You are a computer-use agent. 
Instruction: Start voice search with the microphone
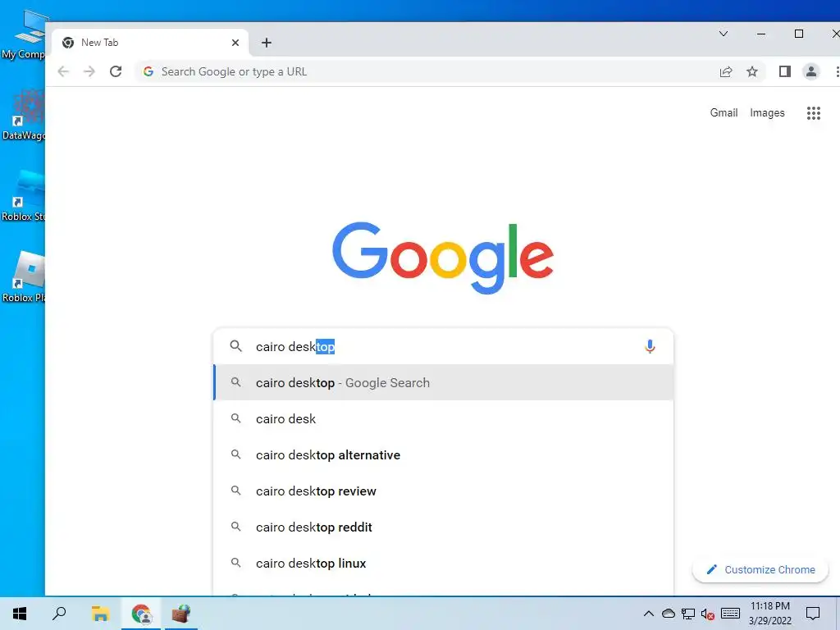650,347
